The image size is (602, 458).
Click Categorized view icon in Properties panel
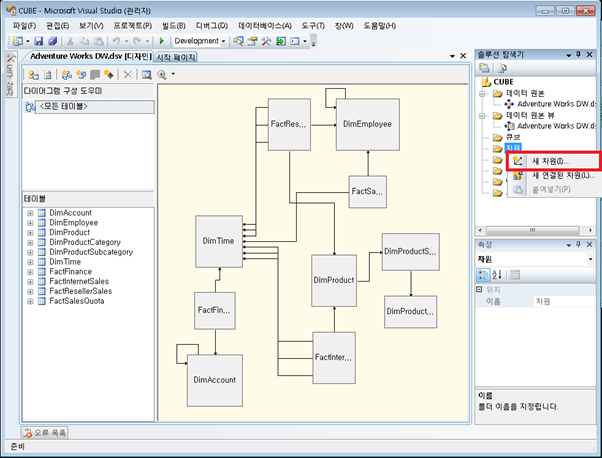483,275
